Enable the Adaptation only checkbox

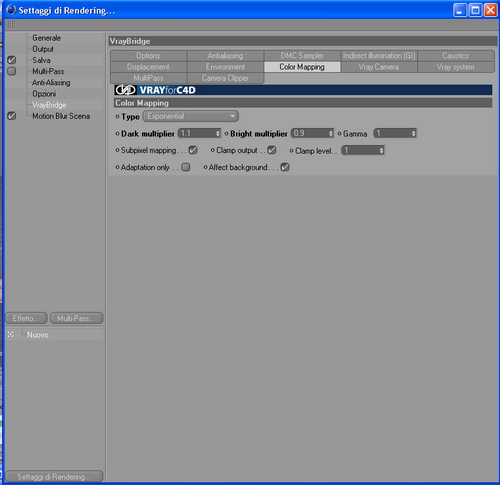click(x=186, y=167)
